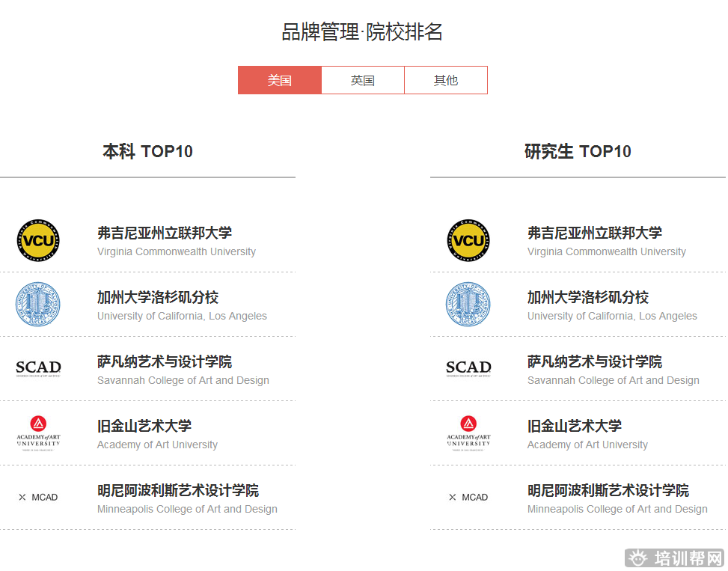Open 明尼阿波利斯艺术设计学院 in 本科 TOP10

[178, 490]
